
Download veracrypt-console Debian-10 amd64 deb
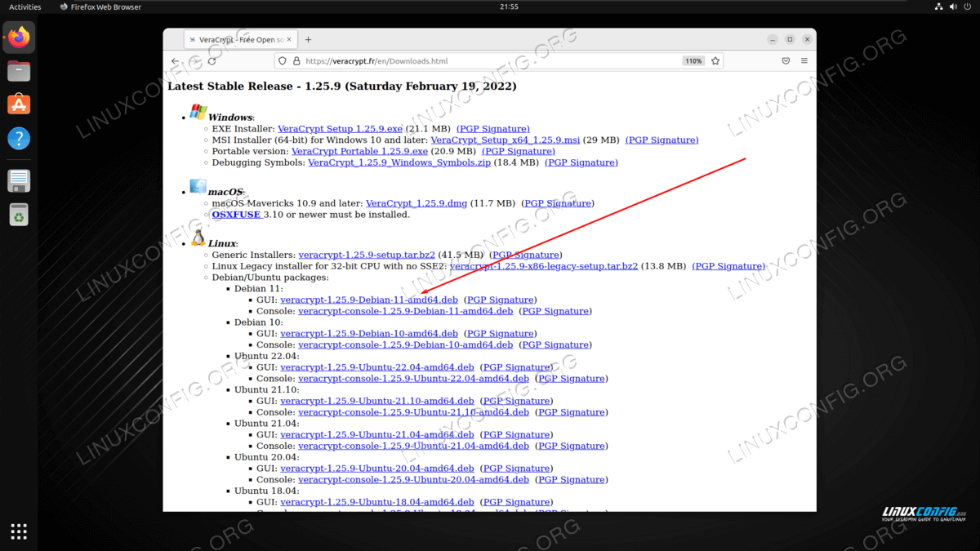tap(406, 344)
